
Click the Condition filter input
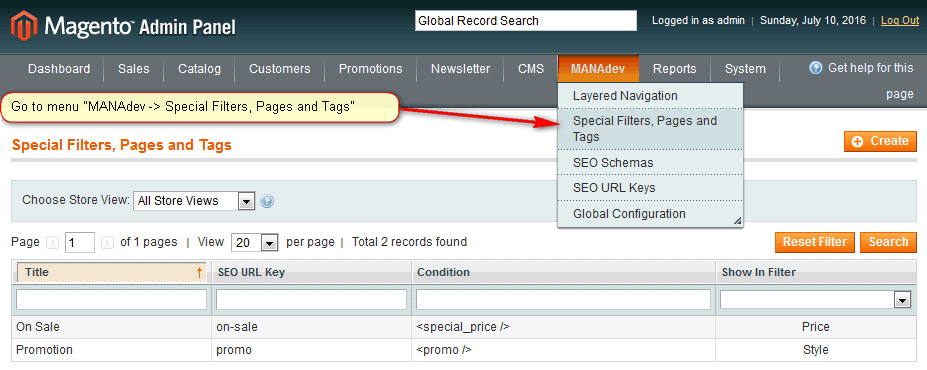point(563,300)
